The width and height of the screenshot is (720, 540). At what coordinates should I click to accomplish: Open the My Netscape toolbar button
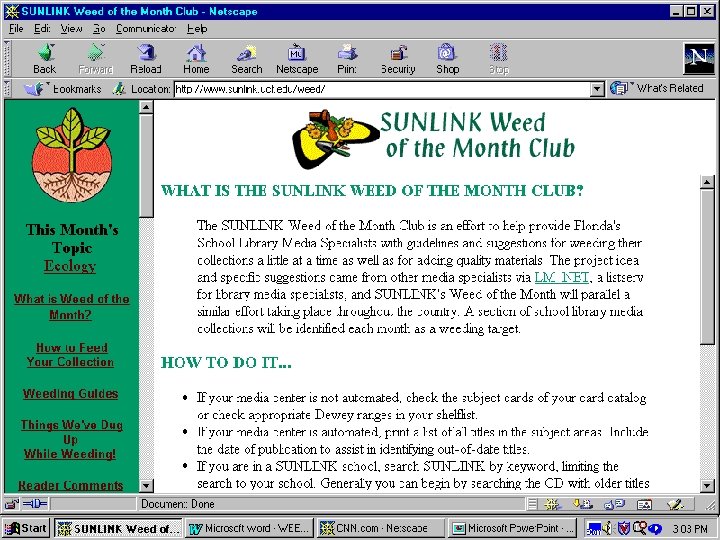tap(297, 59)
